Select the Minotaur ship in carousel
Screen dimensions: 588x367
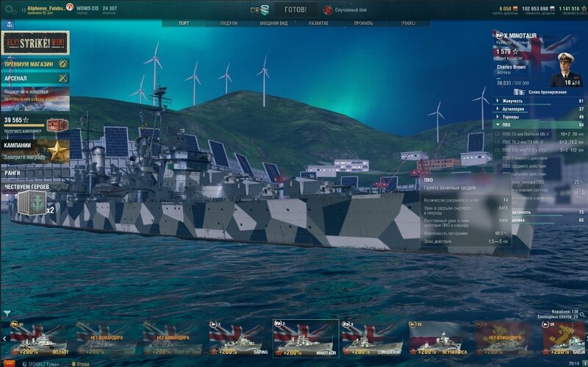[x=306, y=338]
